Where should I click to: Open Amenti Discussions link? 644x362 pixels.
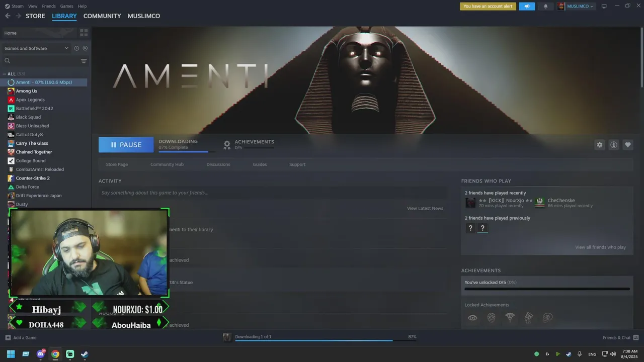(218, 164)
